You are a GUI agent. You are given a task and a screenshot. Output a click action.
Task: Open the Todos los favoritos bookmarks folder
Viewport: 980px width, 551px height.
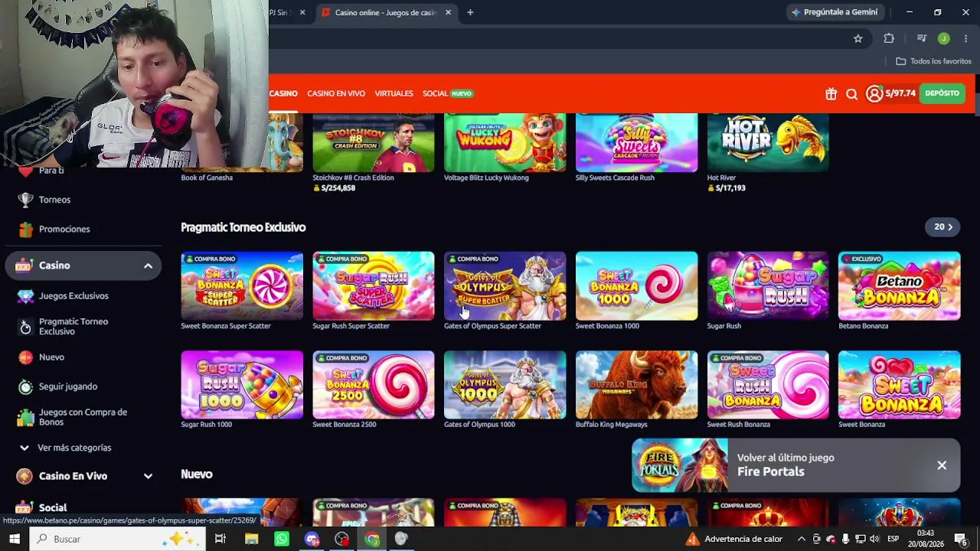pos(933,61)
